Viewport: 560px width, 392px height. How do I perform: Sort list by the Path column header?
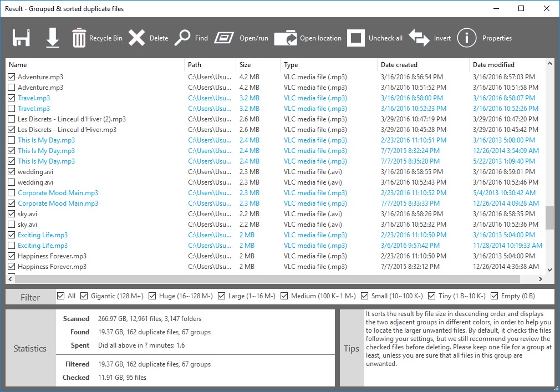click(x=210, y=65)
